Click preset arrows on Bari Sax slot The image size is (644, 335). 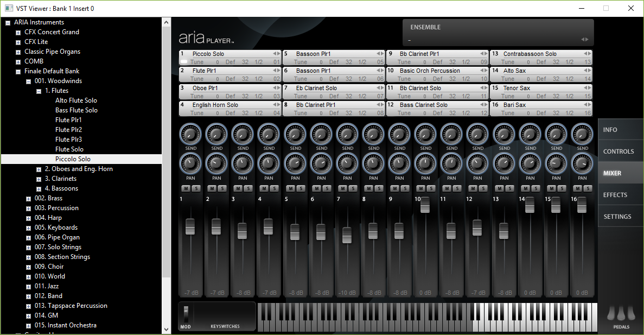point(588,105)
